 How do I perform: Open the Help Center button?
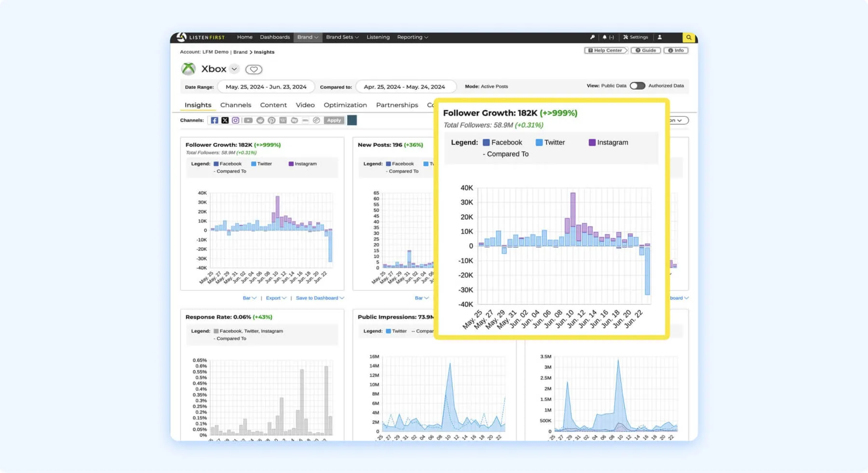(606, 50)
